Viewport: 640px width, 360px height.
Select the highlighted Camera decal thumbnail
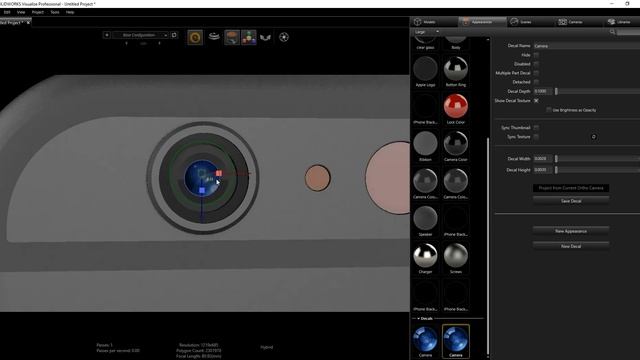pos(456,342)
